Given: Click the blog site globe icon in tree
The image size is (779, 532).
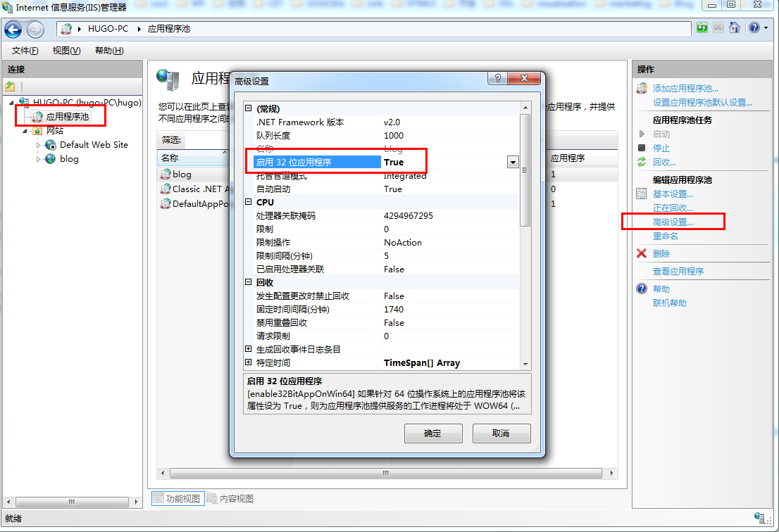Looking at the screenshot, I should point(50,159).
